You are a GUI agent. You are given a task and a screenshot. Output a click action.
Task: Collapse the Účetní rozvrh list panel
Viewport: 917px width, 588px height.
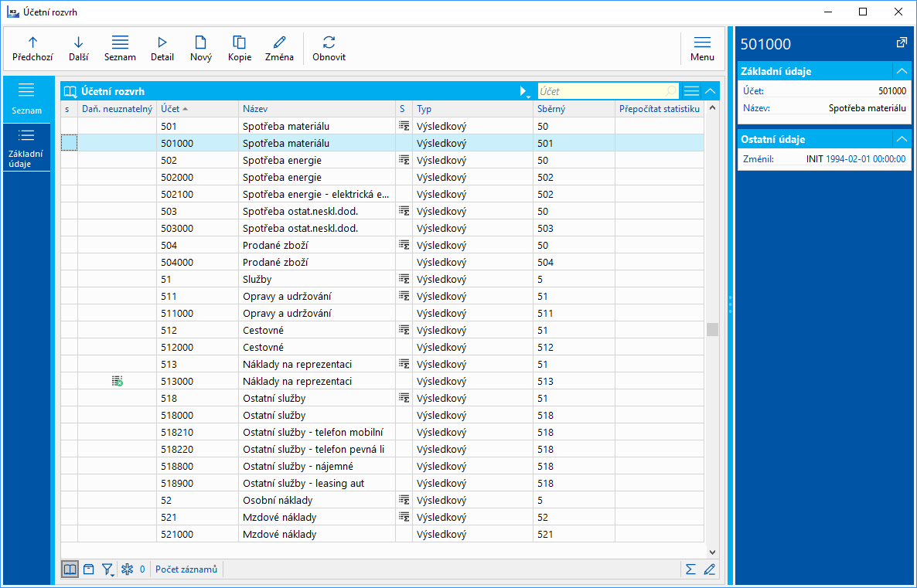(710, 91)
